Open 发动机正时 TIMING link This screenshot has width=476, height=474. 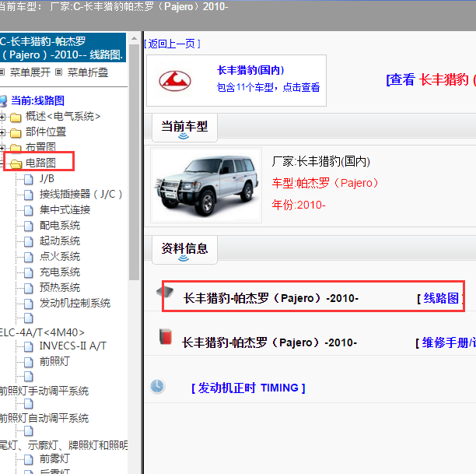248,388
